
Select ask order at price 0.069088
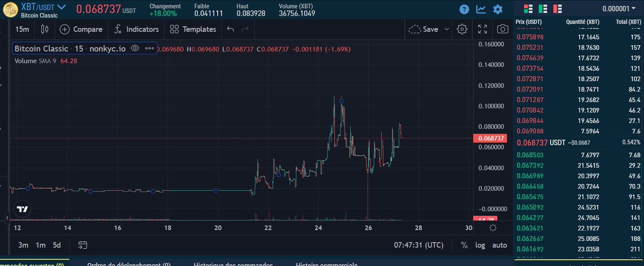point(579,131)
